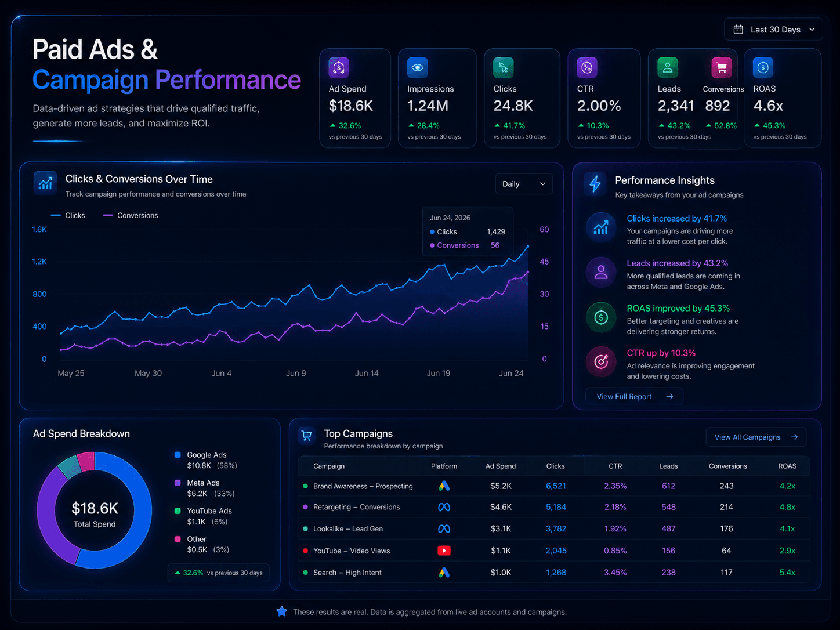Click the Clicks increased by 41.7% heading
Image resolution: width=840 pixels, height=630 pixels.
point(676,219)
